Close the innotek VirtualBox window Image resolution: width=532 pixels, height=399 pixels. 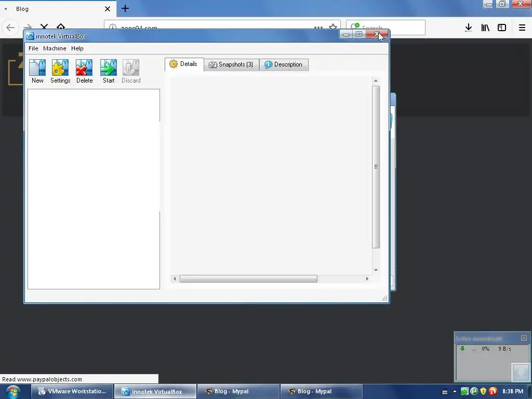tap(377, 34)
